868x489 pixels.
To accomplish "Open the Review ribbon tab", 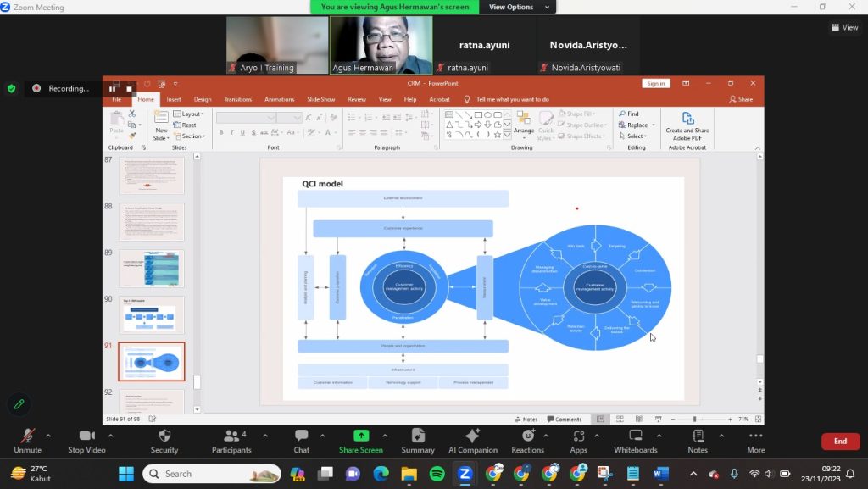I will click(x=357, y=99).
